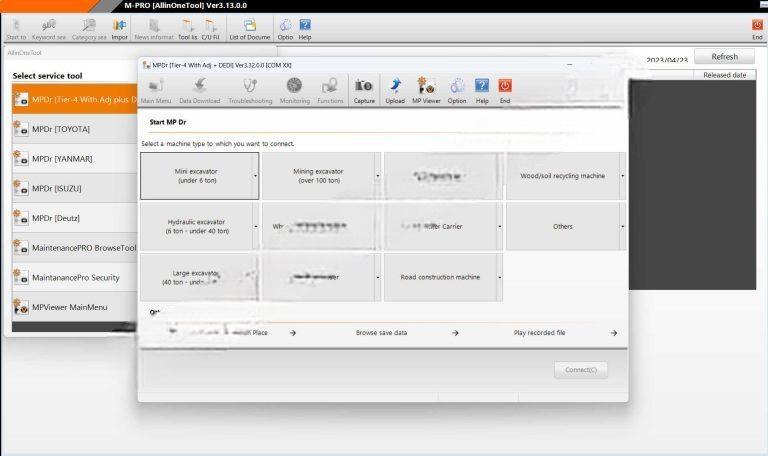The image size is (768, 456).
Task: Click the AllinOneTool tab label
Action: 24,53
